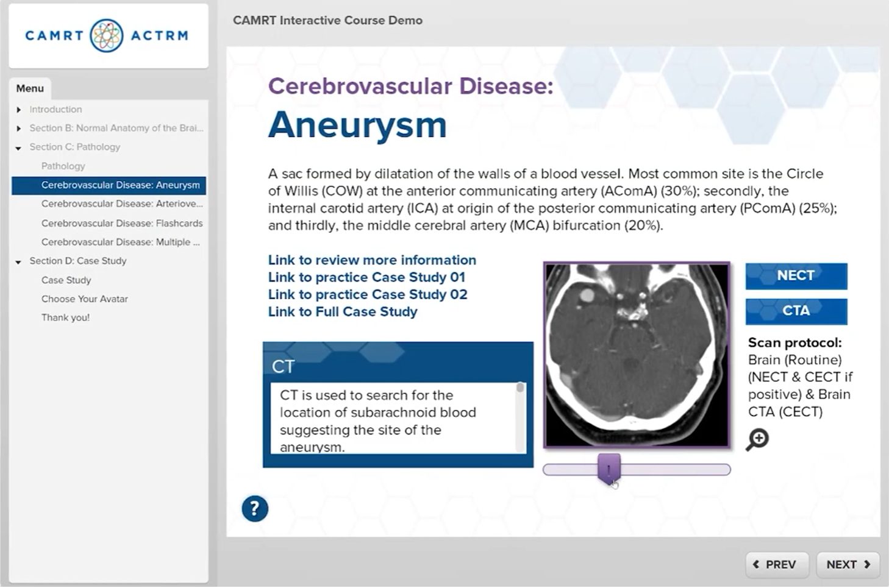Screen dimensions: 889x588
Task: Open the help question mark icon
Action: (x=255, y=508)
